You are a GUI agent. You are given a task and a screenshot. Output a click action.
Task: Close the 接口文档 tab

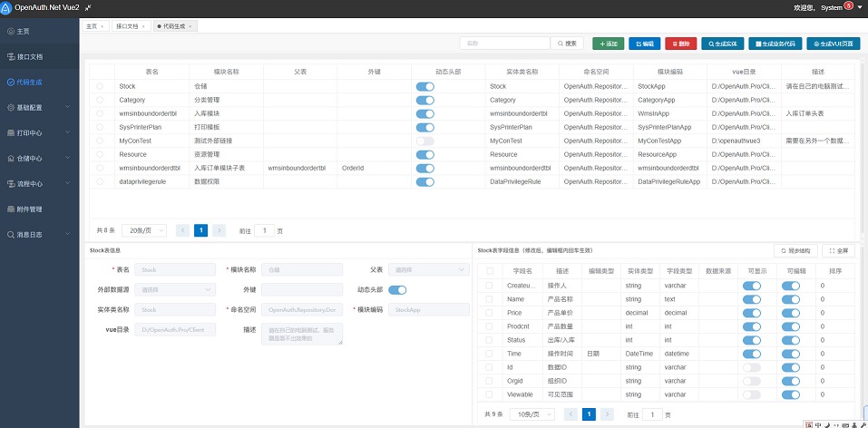pos(143,27)
